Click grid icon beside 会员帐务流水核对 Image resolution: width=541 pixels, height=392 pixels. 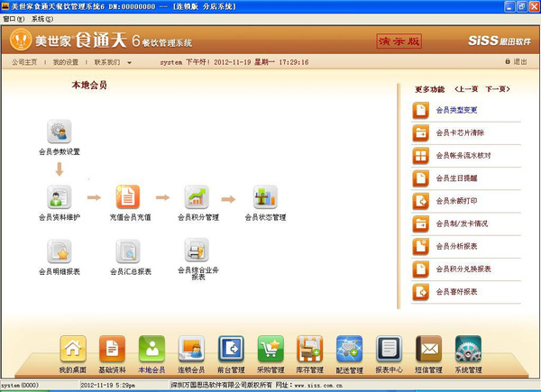click(x=420, y=156)
